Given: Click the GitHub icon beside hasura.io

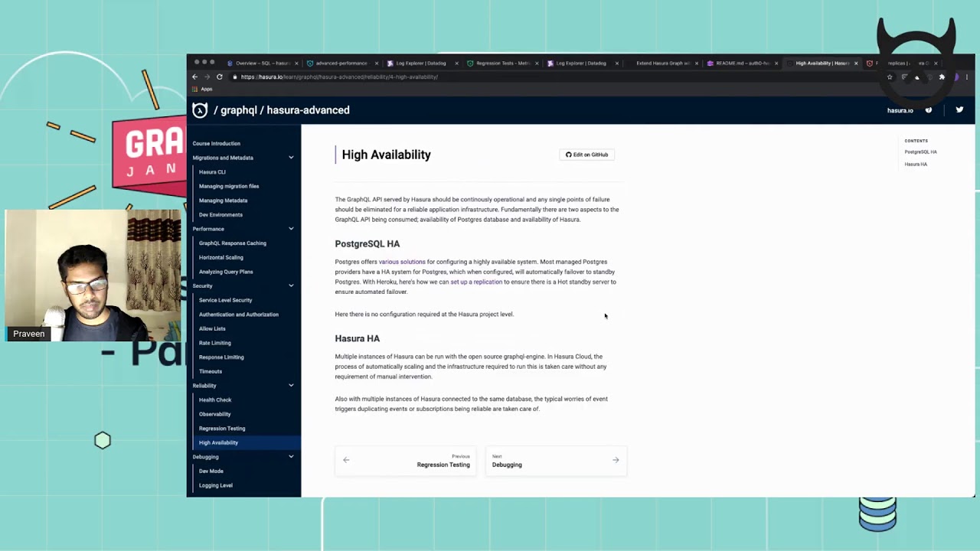Looking at the screenshot, I should click(x=929, y=110).
